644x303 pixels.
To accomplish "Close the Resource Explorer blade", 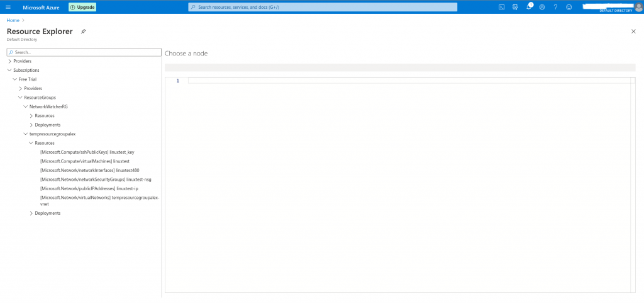I will (633, 31).
